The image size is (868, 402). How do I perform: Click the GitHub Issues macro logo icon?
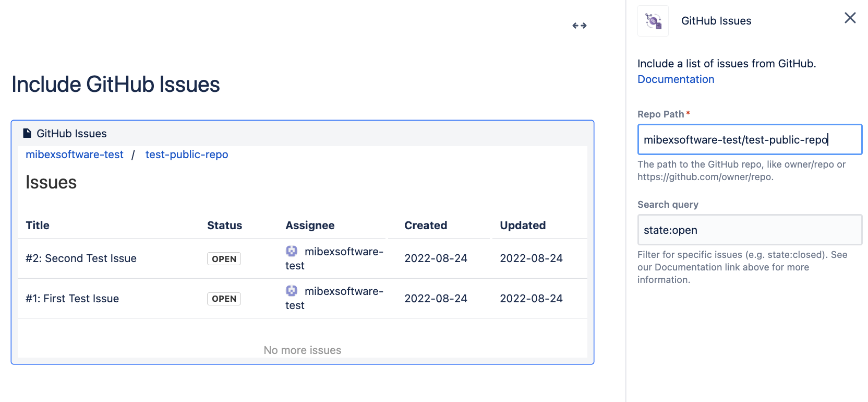(653, 21)
